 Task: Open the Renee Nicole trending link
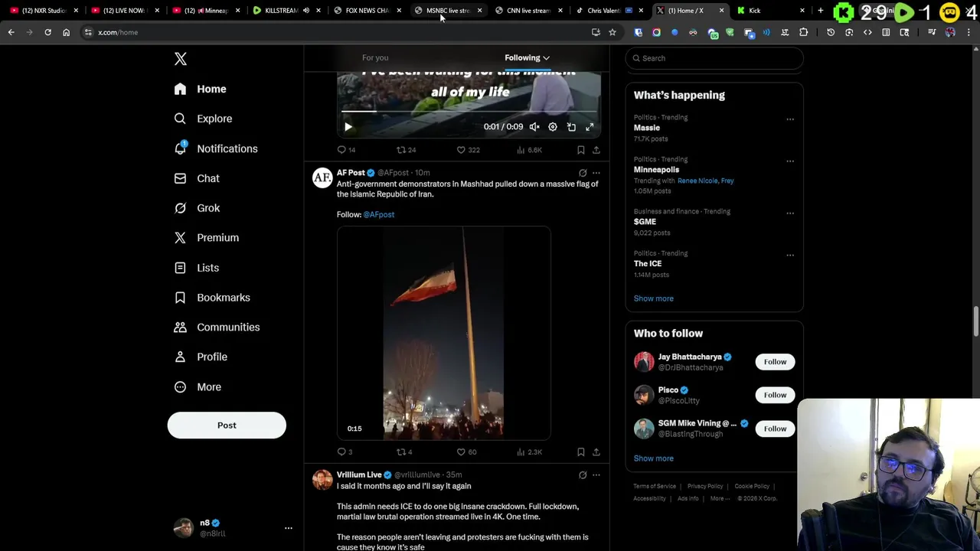696,181
